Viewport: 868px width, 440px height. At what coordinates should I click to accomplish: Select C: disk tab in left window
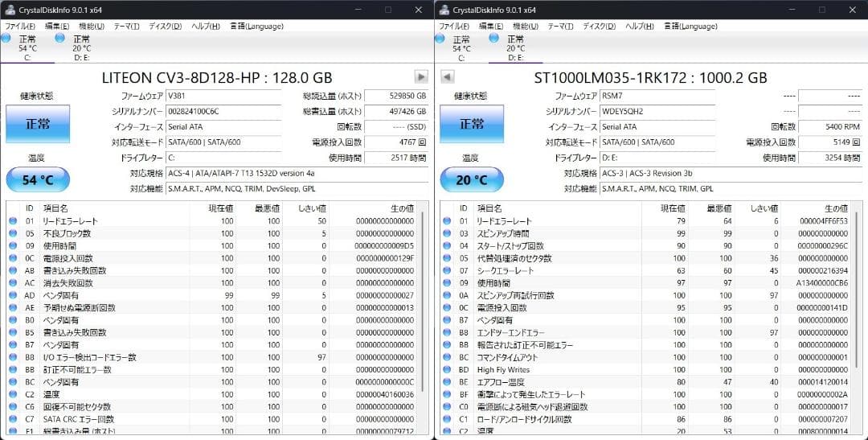click(x=27, y=48)
